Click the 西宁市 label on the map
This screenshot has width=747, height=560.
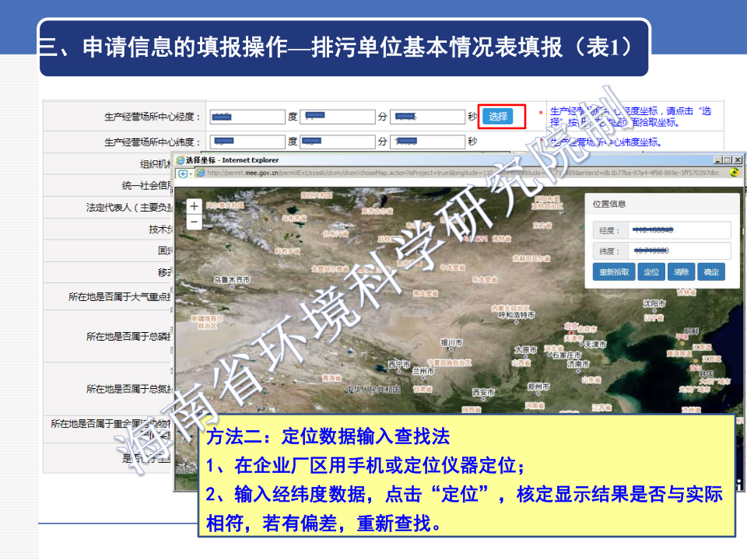tap(398, 364)
